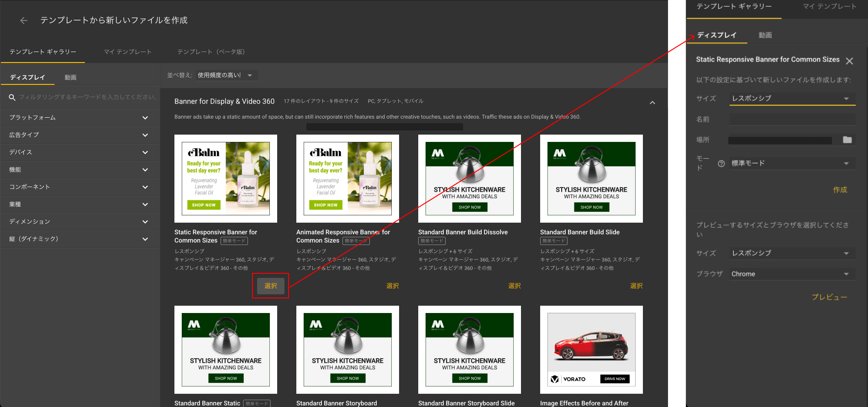Open the テンプレート（ベータ版）tab
868x407 pixels.
(211, 52)
